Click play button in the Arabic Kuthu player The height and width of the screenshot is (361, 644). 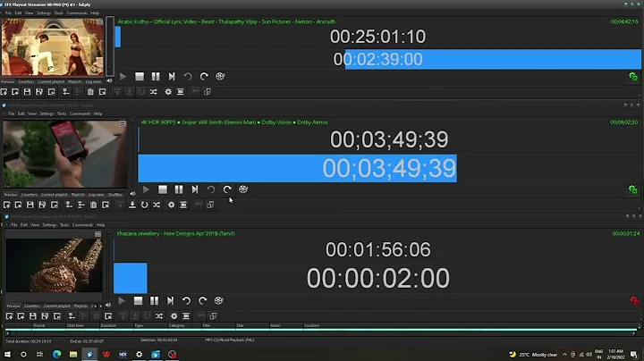point(123,76)
